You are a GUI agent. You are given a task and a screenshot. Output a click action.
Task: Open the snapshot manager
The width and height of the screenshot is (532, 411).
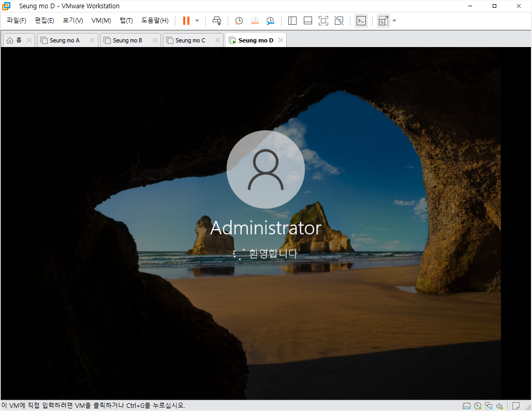[270, 21]
